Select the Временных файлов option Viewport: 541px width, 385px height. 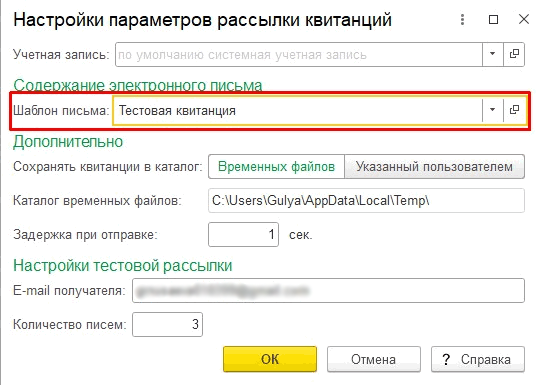276,167
